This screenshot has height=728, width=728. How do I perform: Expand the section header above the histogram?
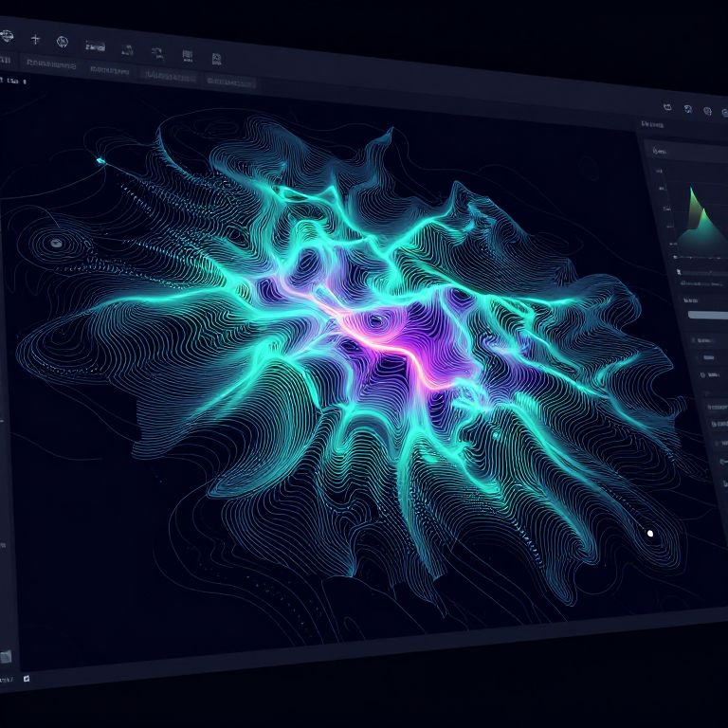[x=654, y=124]
